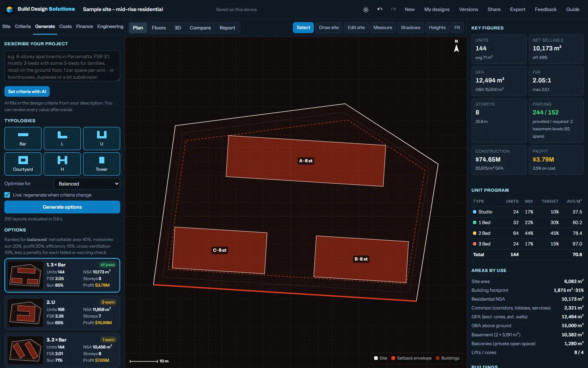Image resolution: width=588 pixels, height=368 pixels.
Task: Toggle Live regenerate when criteria change checkbox
Action: click(7, 195)
